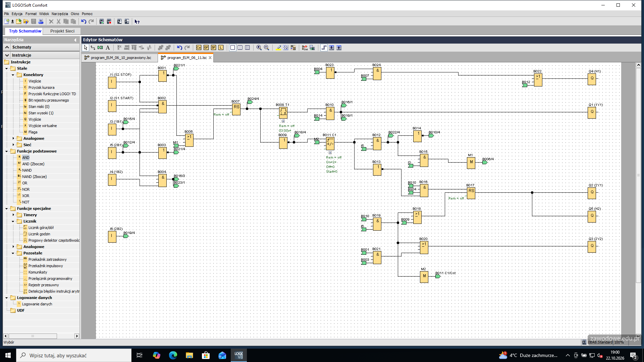Open the Narzędzia menu
Image resolution: width=644 pixels, height=362 pixels.
(x=60, y=14)
